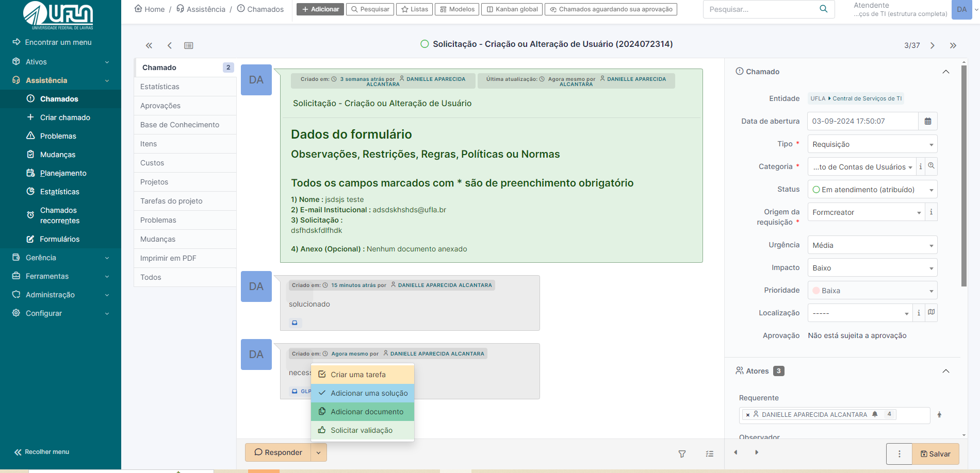Expand Ativos sidebar menu
The image size is (980, 473).
tap(60, 62)
